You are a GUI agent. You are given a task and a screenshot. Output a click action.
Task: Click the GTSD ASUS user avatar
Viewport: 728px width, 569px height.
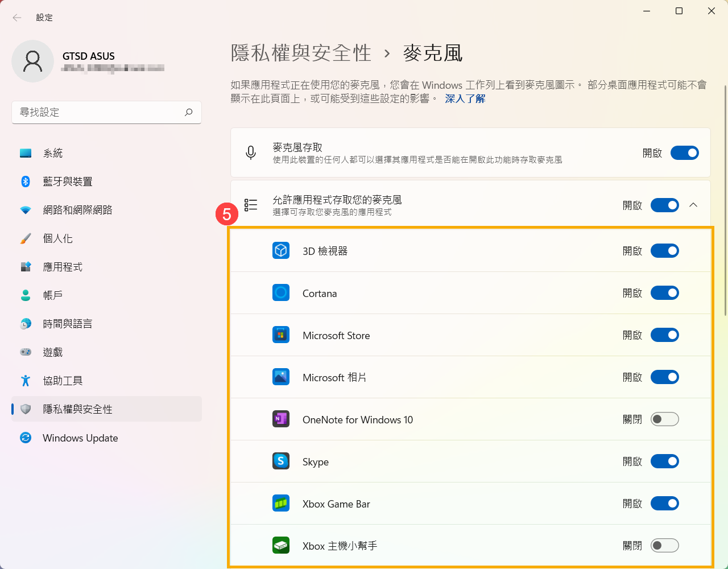pos(33,61)
